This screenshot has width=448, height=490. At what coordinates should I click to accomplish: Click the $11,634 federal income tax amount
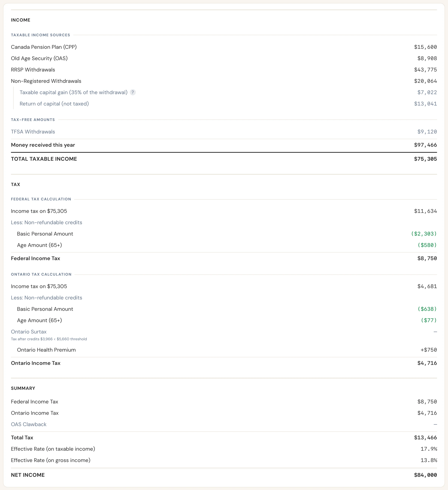click(425, 211)
